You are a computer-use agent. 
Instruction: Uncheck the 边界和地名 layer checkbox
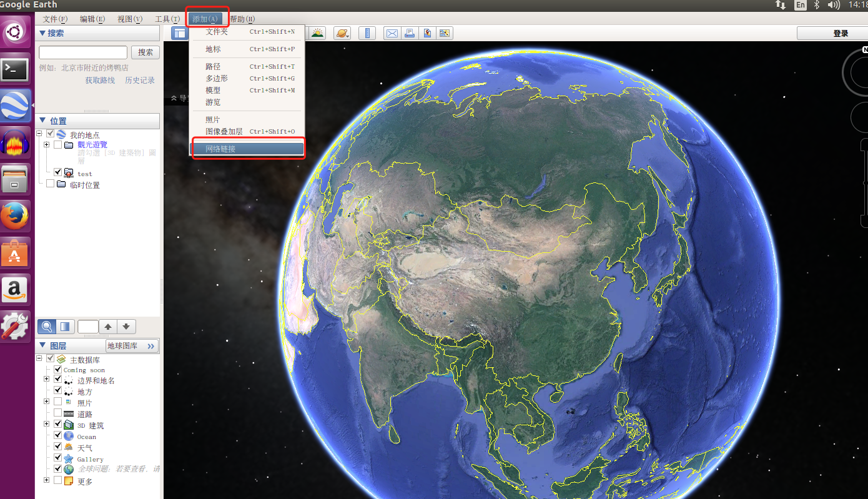pyautogui.click(x=58, y=380)
